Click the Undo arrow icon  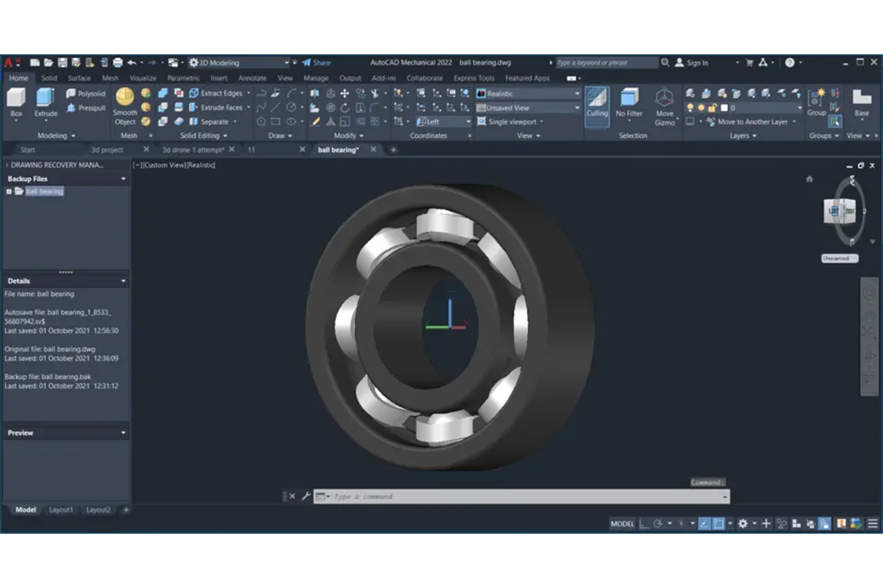click(132, 63)
